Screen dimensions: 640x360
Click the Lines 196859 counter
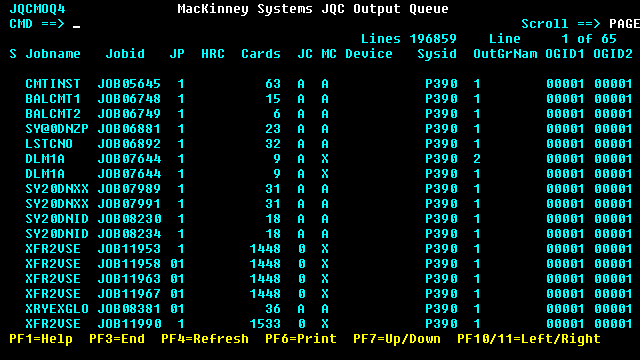[409, 39]
